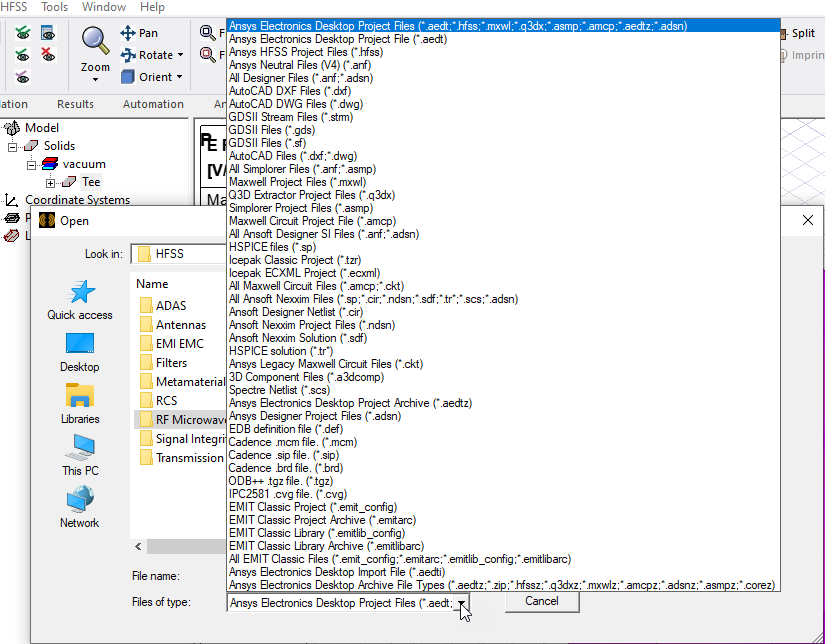This screenshot has height=644, width=825.
Task: Hide objects using the red X eye toggle
Action: tap(47, 54)
